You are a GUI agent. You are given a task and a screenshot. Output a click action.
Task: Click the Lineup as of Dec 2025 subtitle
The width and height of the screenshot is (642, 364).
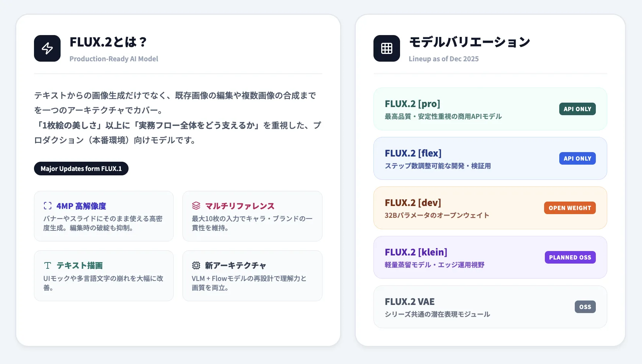[443, 59]
